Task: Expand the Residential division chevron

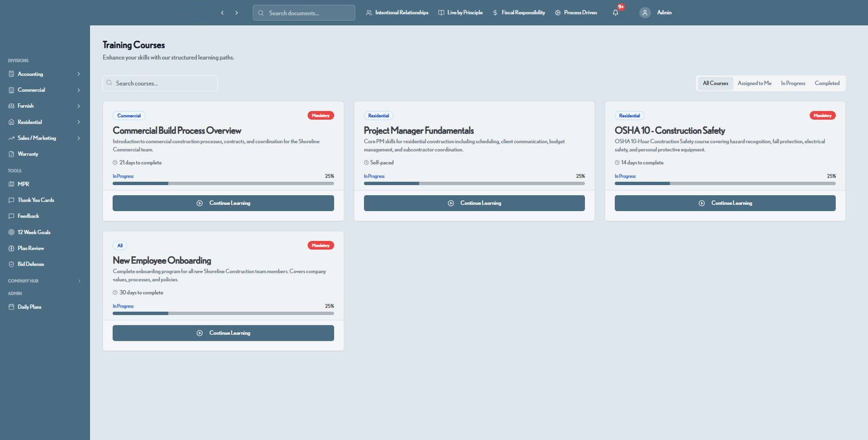Action: [79, 122]
